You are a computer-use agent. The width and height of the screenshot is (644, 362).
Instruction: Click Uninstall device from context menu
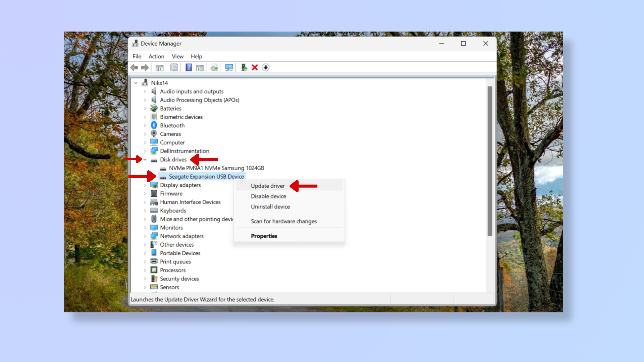tap(270, 206)
